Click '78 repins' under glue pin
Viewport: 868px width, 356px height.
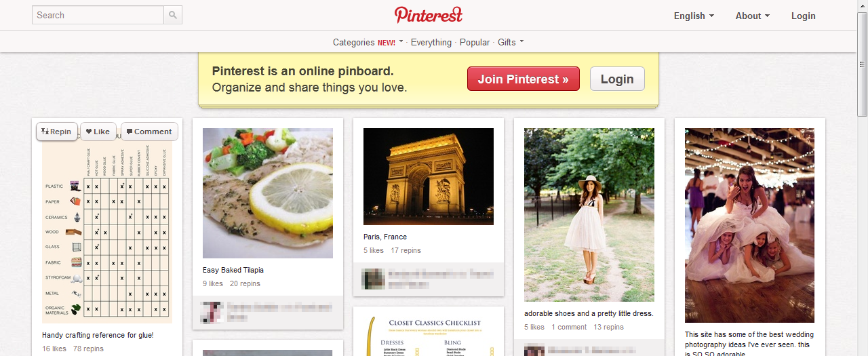click(x=88, y=349)
